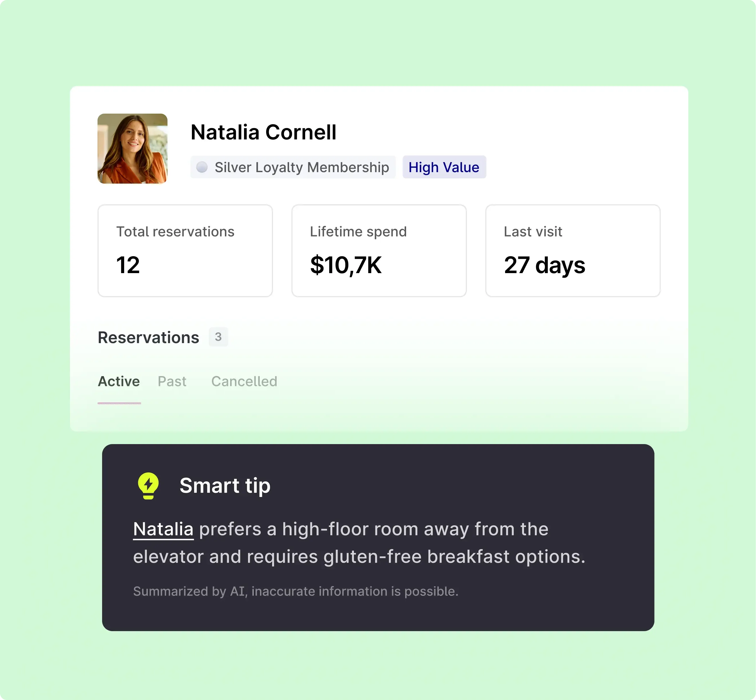Click the Smart tip title text
Image resolution: width=756 pixels, height=700 pixels.
point(225,486)
